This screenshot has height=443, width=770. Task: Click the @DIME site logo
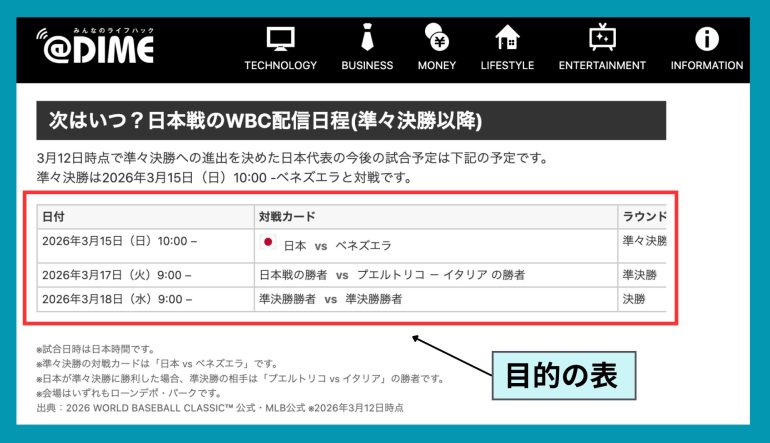click(95, 46)
